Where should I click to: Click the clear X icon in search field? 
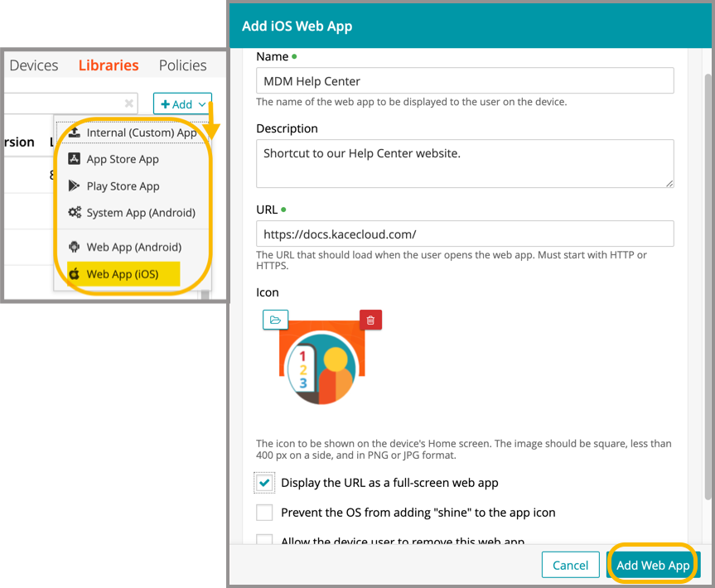click(x=129, y=104)
